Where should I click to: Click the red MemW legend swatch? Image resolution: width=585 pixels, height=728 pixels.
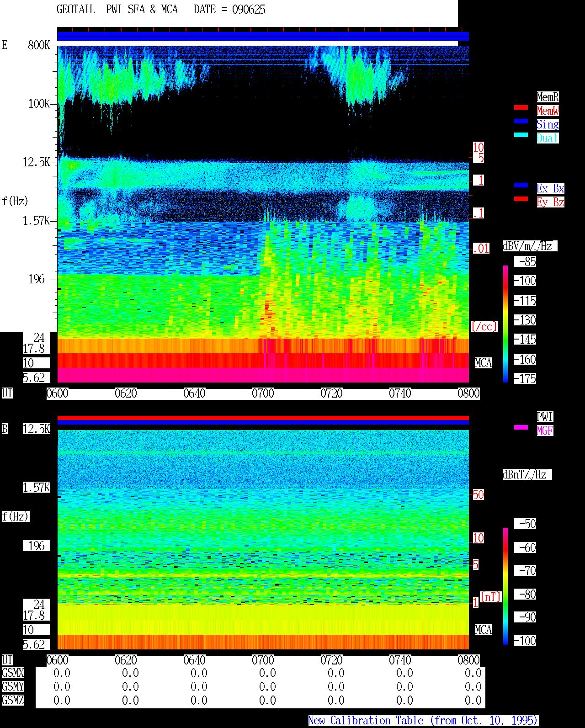tap(521, 107)
